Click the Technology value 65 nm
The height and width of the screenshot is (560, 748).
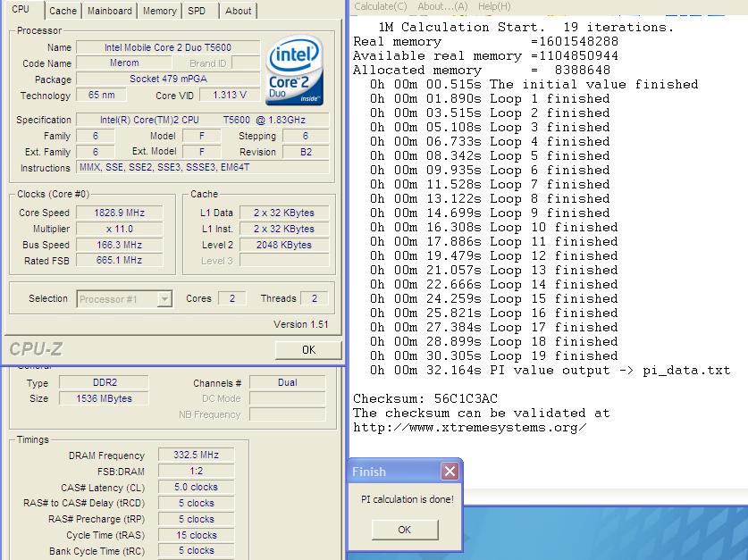pos(101,95)
